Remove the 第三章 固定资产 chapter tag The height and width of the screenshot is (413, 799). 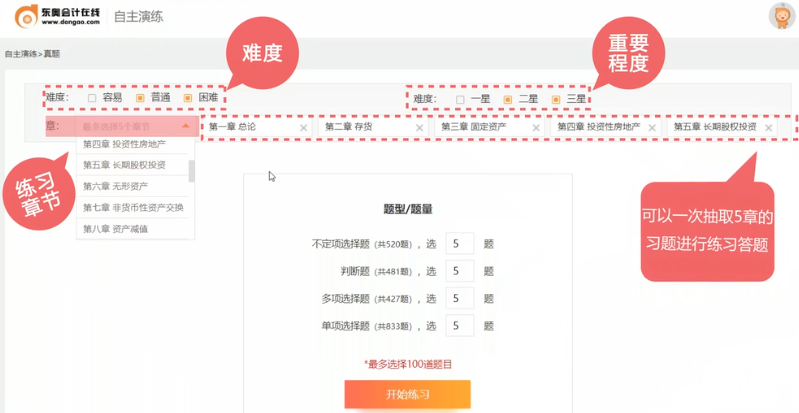pyautogui.click(x=536, y=128)
